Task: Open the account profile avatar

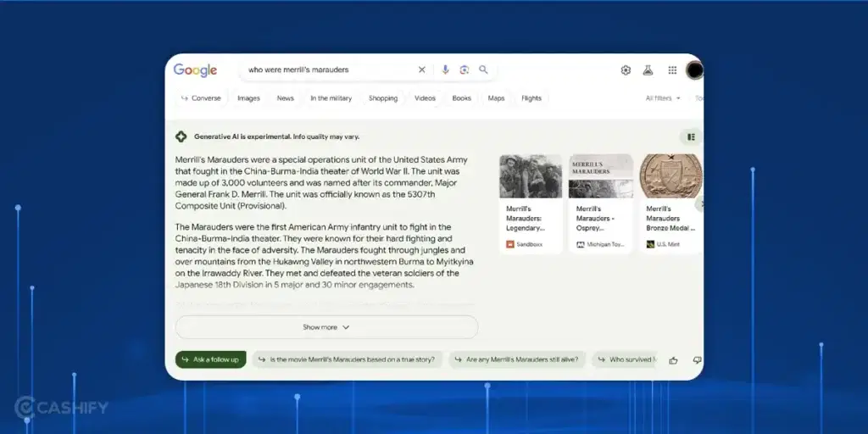Action: pos(694,70)
